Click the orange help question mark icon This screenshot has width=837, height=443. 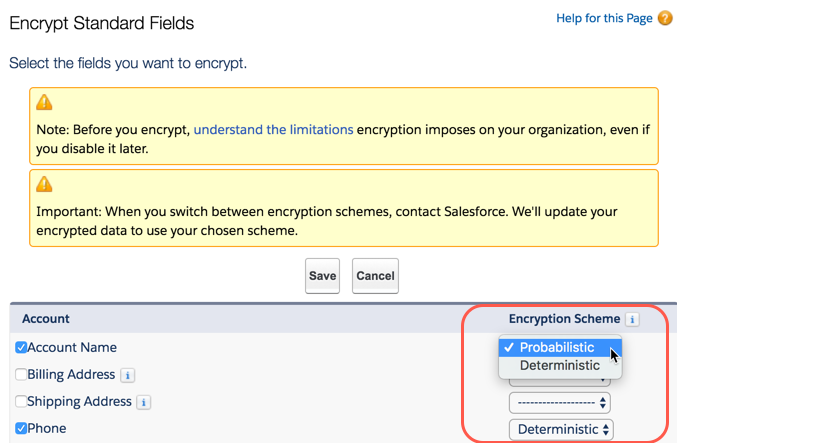click(665, 18)
